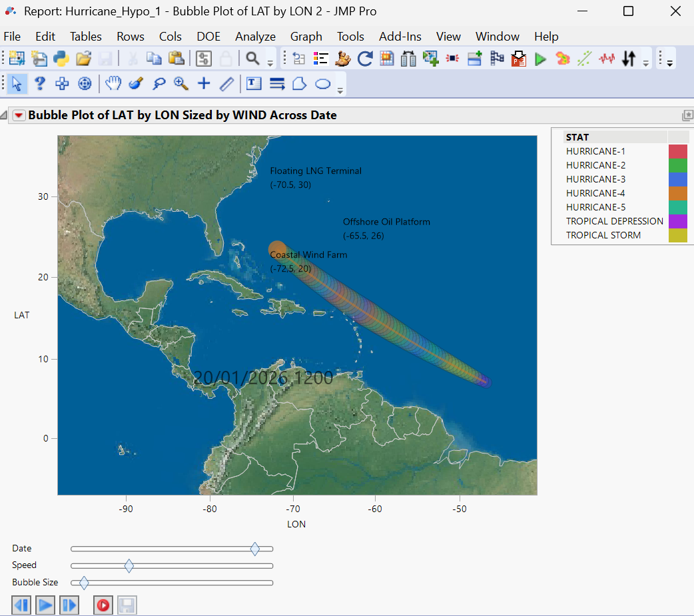Expand the tools toolbar overflow arrow
Screen dimensions: 694x616
click(340, 91)
